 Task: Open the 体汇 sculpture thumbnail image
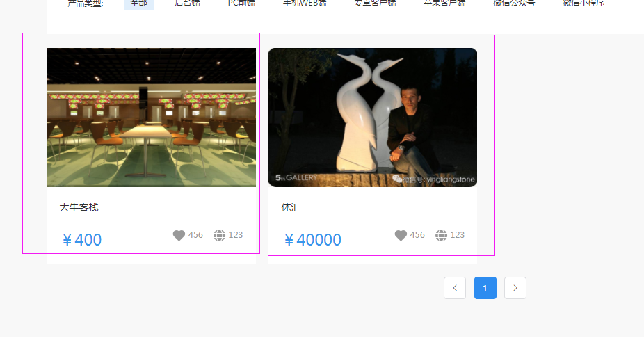[x=373, y=118]
